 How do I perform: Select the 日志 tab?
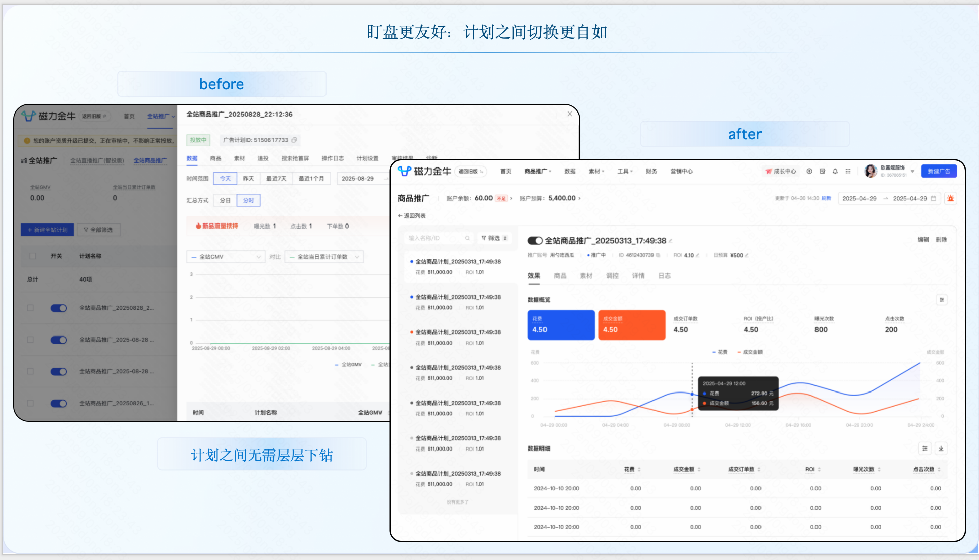(664, 276)
